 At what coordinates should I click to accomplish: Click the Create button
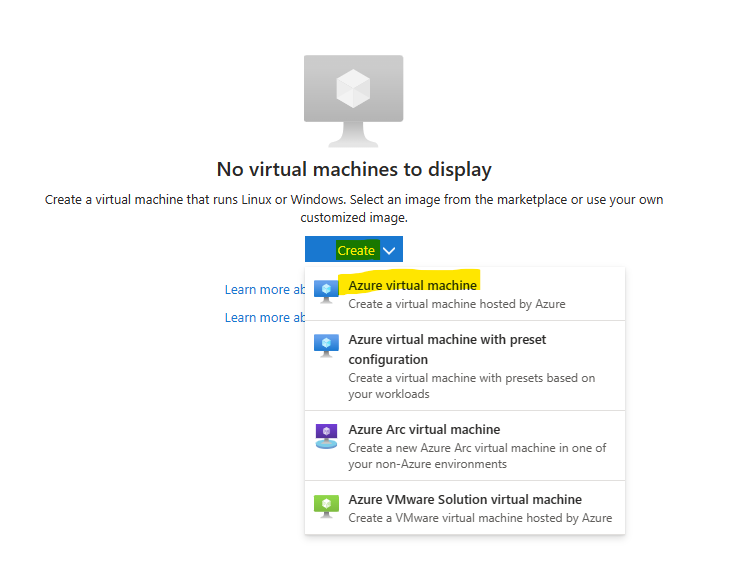tap(354, 250)
